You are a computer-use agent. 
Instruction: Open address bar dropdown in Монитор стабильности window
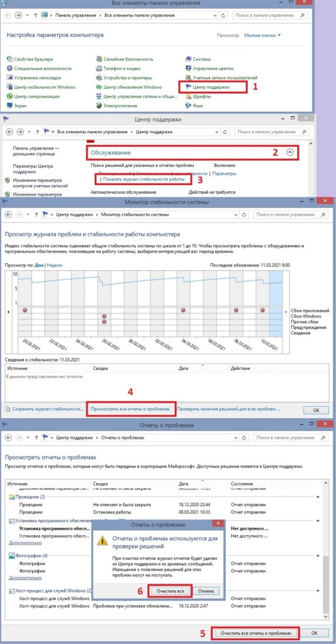[235, 214]
